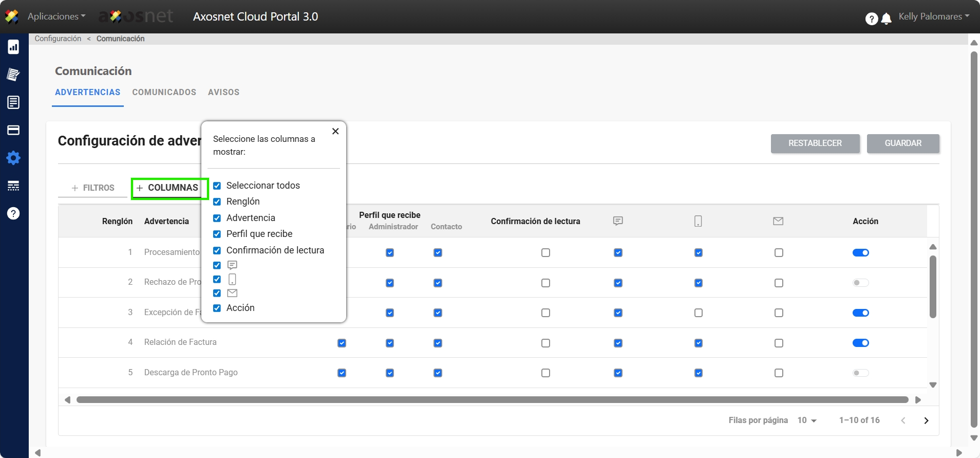The image size is (980, 458).
Task: Click the RESTABLECER button
Action: [x=815, y=143]
